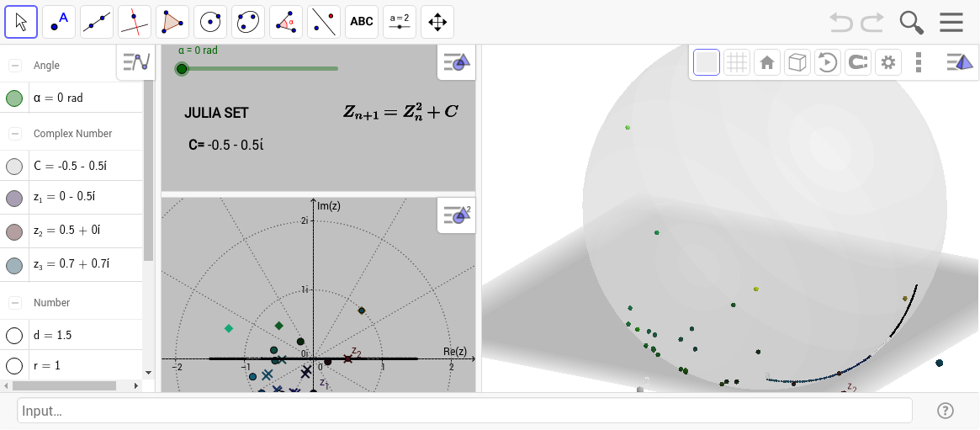Toggle visibility of α = 0 rad
Viewport: 980px width, 430px height.
pos(14,98)
